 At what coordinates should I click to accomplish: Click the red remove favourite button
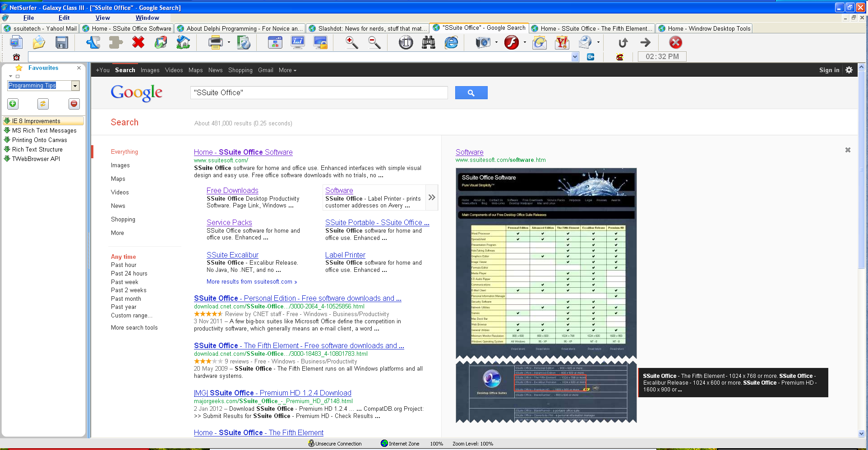pyautogui.click(x=74, y=104)
